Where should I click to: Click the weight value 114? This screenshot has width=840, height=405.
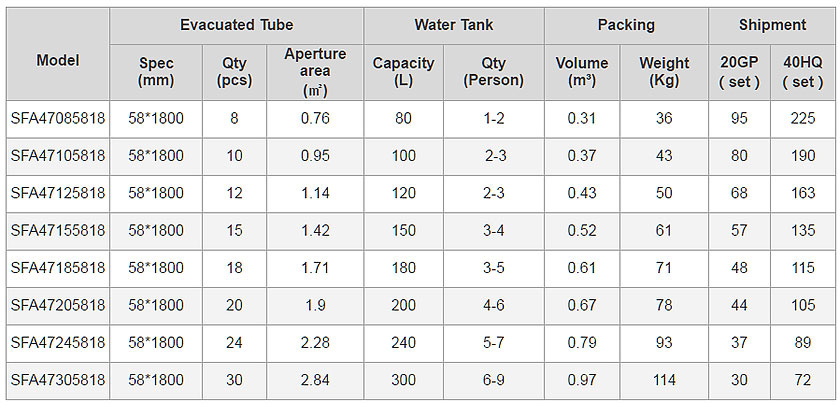coord(664,379)
